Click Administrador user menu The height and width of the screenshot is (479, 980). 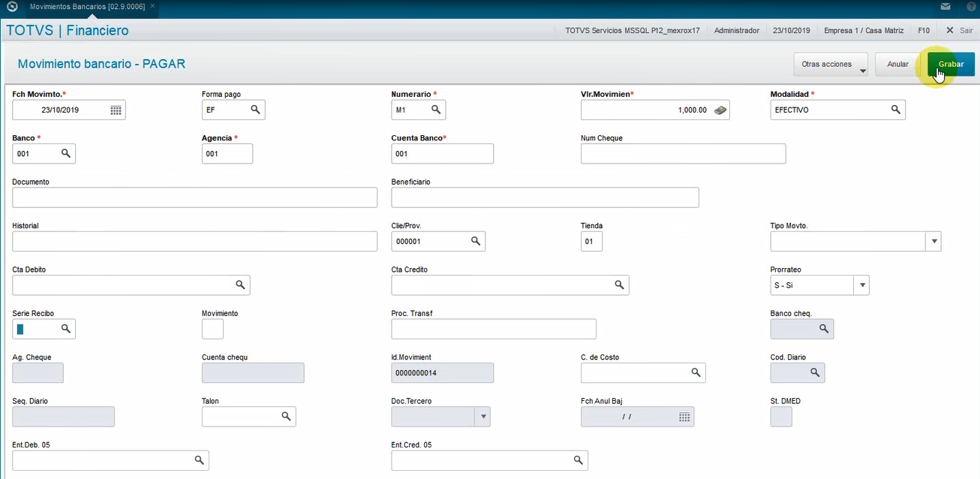[x=738, y=31]
